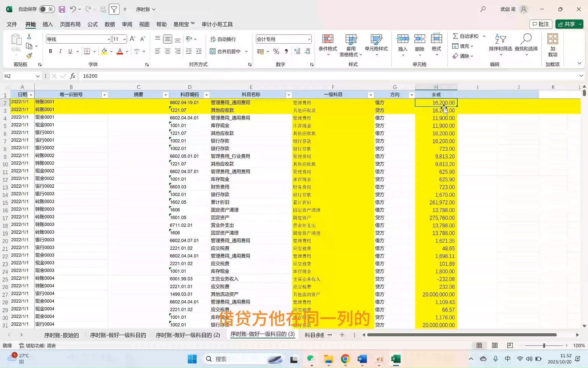
Task: Apply Underline formatting
Action: pyautogui.click(x=70, y=51)
